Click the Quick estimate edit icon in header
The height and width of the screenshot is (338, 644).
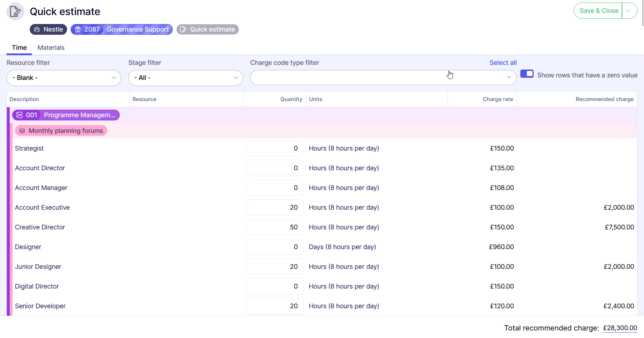coord(15,11)
